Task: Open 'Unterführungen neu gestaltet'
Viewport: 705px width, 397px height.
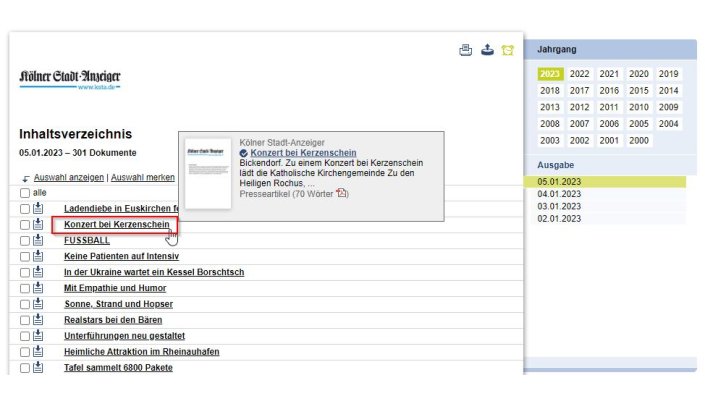Action: 125,335
